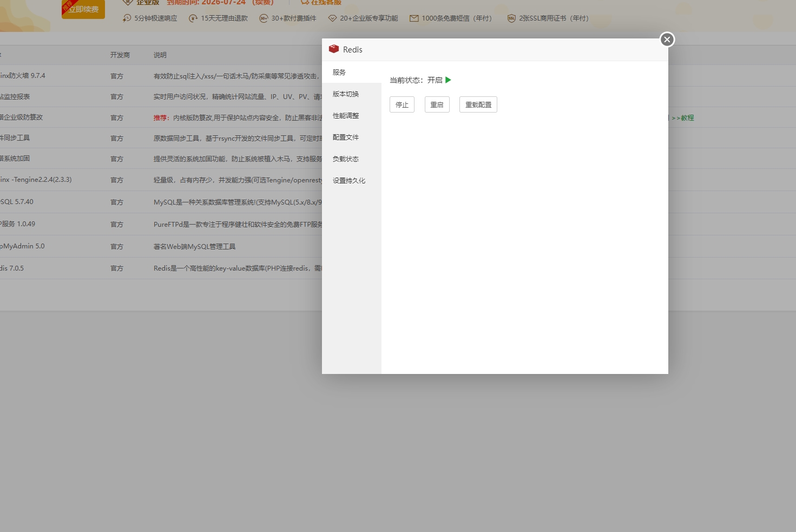Screen dimensions: 796x532
Task: Click the 重载配置 button
Action: 478,104
